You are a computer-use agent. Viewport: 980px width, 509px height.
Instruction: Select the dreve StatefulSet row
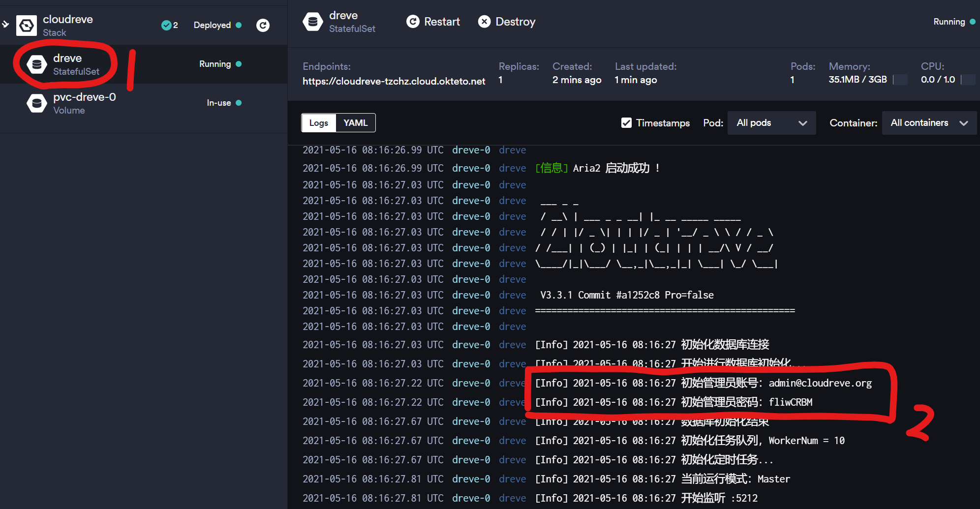pos(144,64)
